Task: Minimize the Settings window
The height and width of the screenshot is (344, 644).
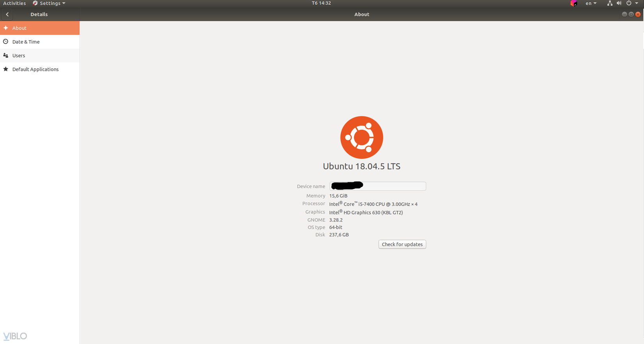Action: point(624,14)
